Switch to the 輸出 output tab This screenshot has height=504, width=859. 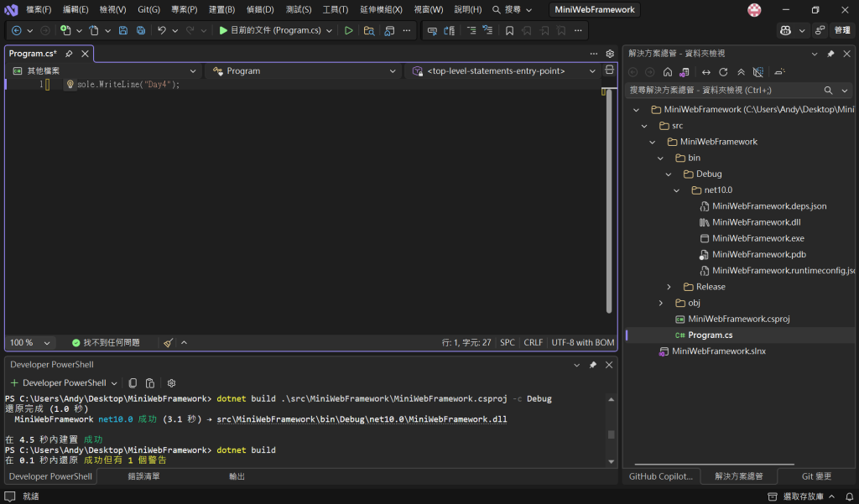click(x=237, y=476)
